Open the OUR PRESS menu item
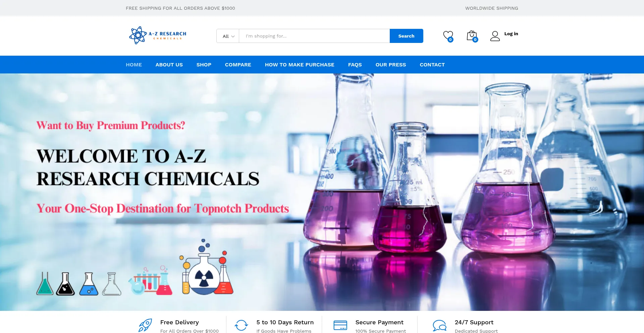644x333 pixels. tap(391, 65)
